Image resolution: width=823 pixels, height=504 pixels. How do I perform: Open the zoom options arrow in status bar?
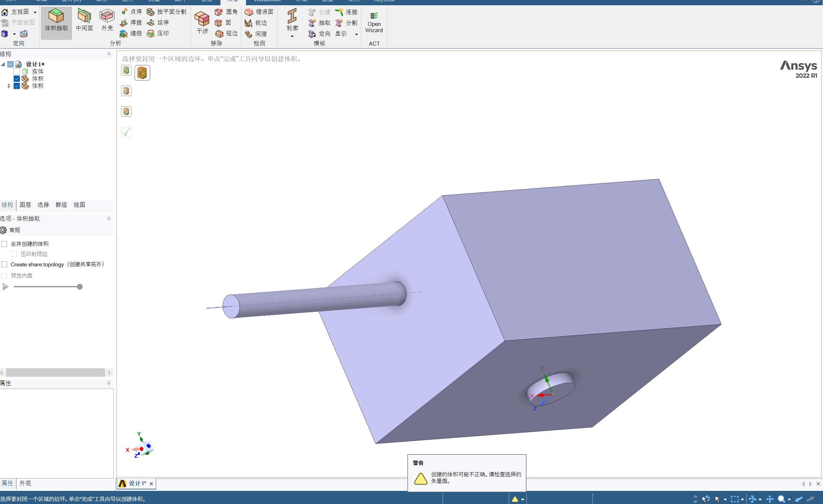point(789,499)
